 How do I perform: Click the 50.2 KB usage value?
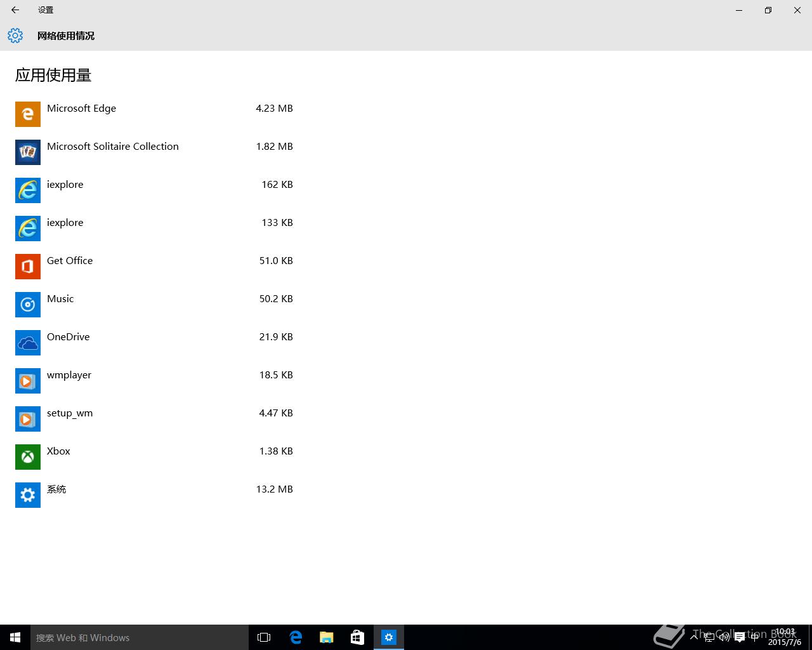[276, 299]
